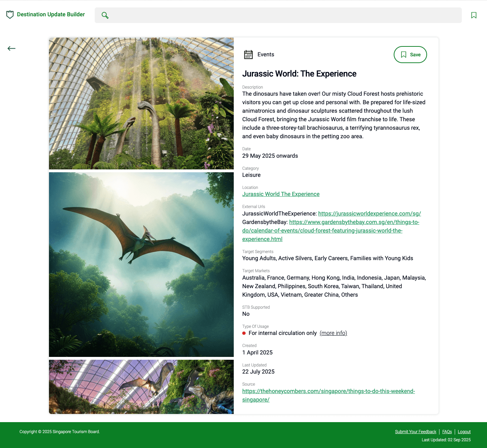Image resolution: width=487 pixels, height=448 pixels.
Task: Open the Jurassic World The Experience location link
Action: coord(281,194)
